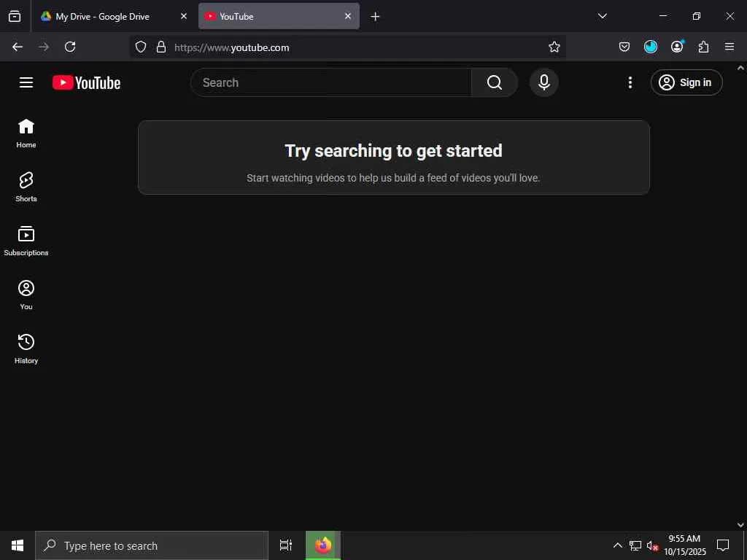Open the taskbar clock showing 9:55 AM
747x560 pixels.
[684, 545]
